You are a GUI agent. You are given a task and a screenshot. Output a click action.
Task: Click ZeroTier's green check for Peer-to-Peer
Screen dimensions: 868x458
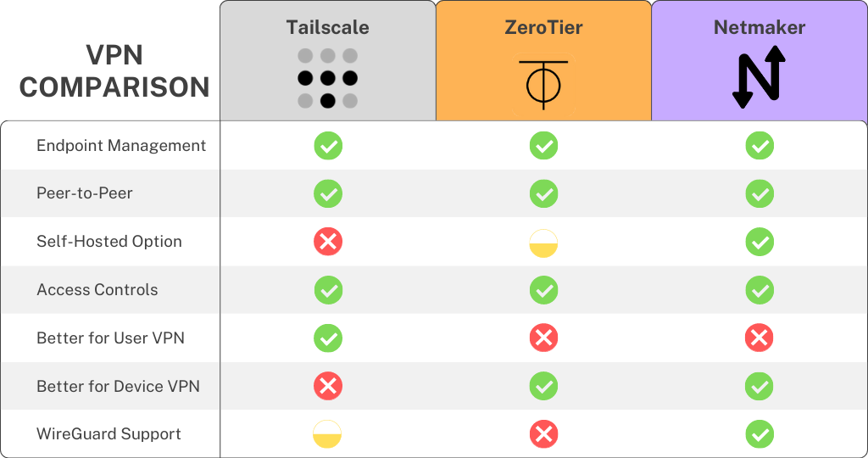click(x=543, y=193)
